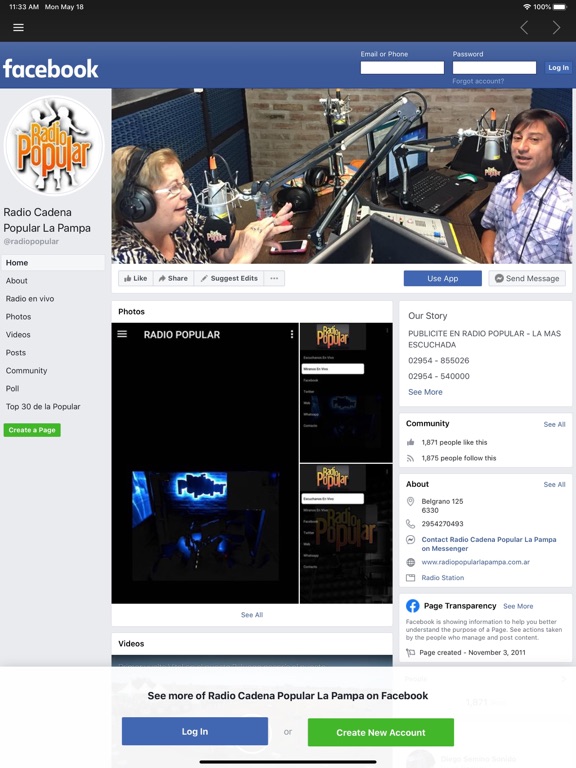Click the header Log In button
The image size is (576, 768).
point(558,68)
